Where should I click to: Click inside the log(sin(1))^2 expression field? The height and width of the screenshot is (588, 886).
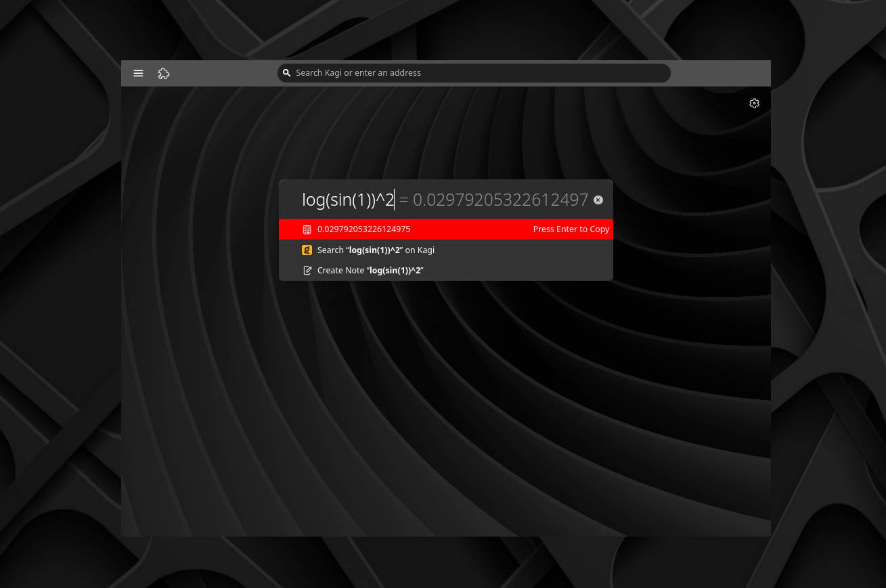click(348, 200)
